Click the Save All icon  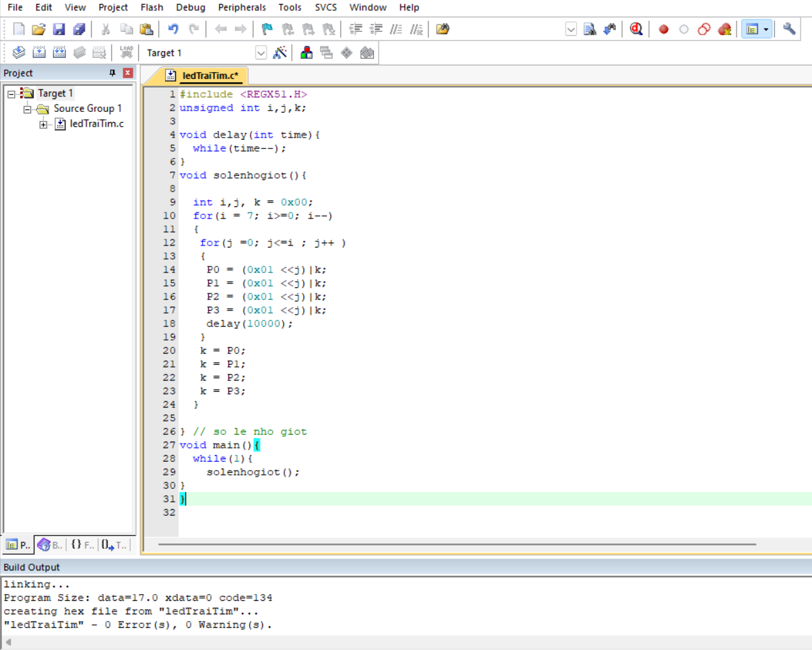79,29
